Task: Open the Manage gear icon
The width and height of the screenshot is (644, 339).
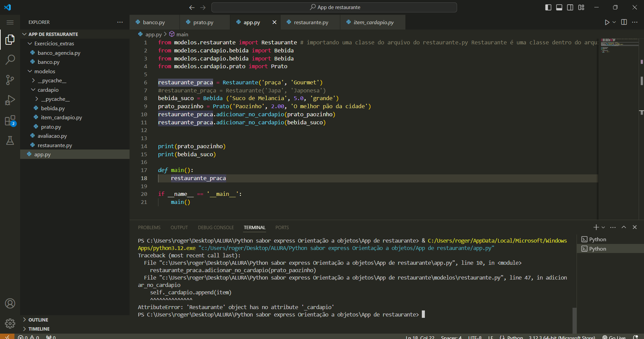Action: click(x=10, y=323)
